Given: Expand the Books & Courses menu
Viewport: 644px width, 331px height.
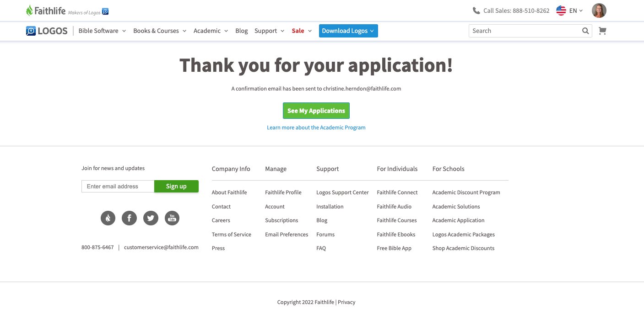Looking at the screenshot, I should click(160, 31).
